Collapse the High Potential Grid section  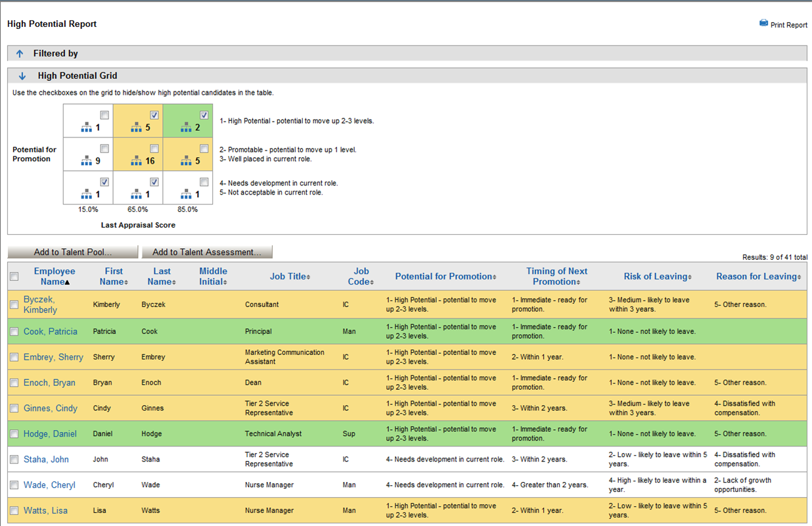click(x=22, y=76)
